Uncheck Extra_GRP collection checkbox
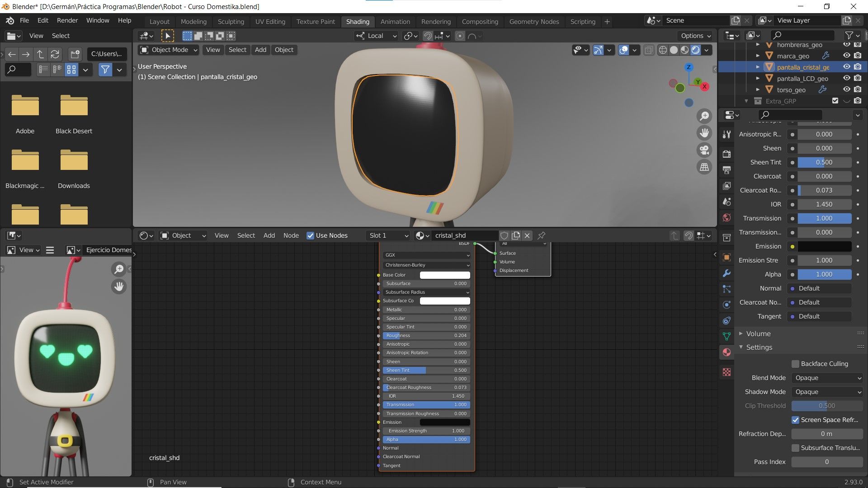Viewport: 868px width, 488px height. 835,101
